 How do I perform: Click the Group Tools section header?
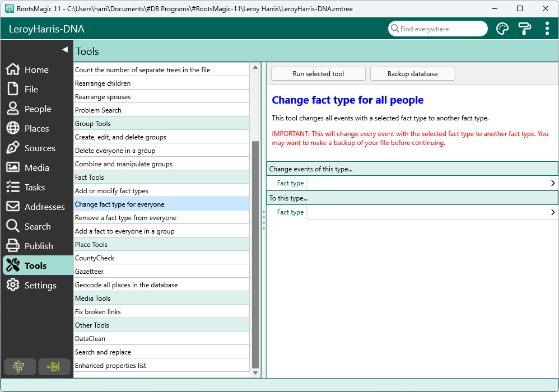161,124
